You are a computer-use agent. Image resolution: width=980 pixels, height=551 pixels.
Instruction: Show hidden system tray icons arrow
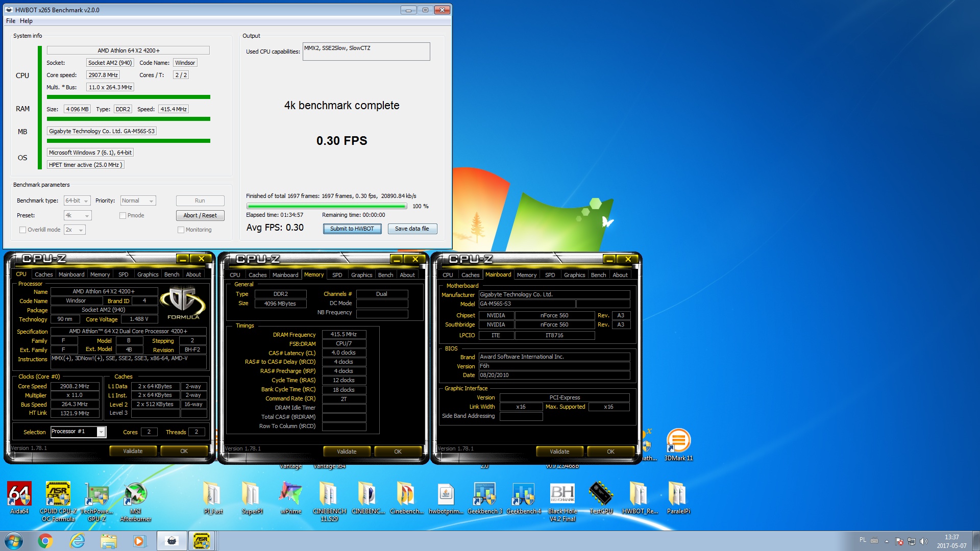[887, 541]
